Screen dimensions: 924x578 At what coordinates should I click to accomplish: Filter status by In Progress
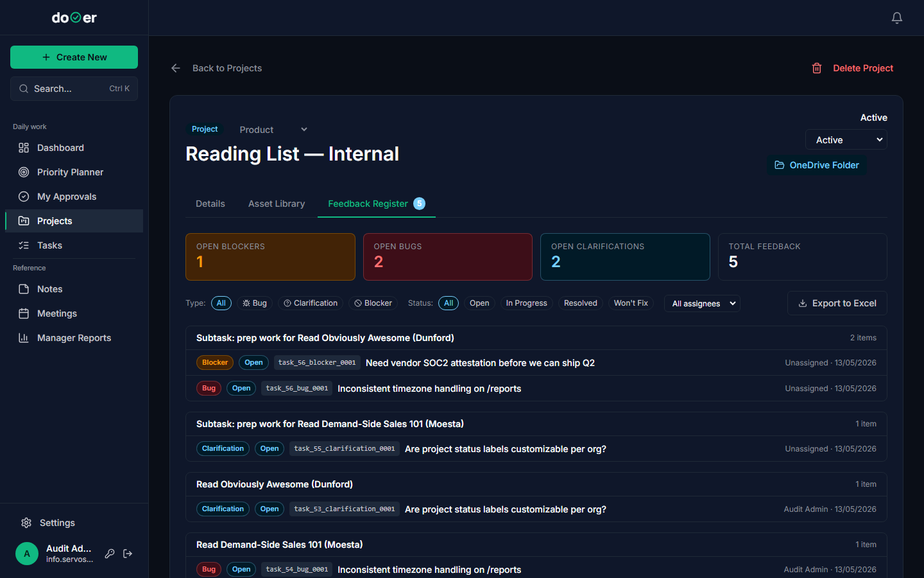527,303
